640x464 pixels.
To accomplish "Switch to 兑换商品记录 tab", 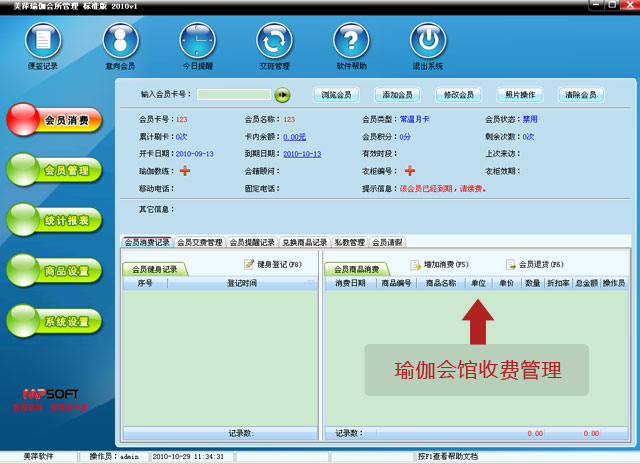I will coord(304,242).
